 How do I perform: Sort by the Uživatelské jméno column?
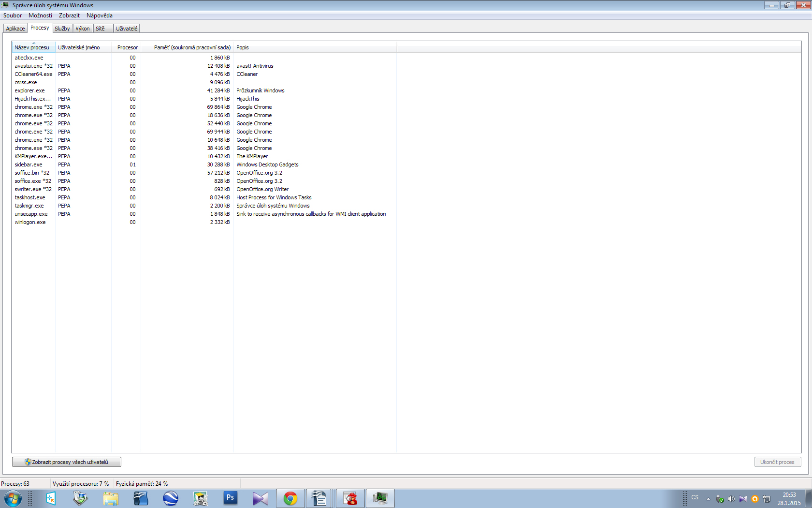(x=83, y=47)
